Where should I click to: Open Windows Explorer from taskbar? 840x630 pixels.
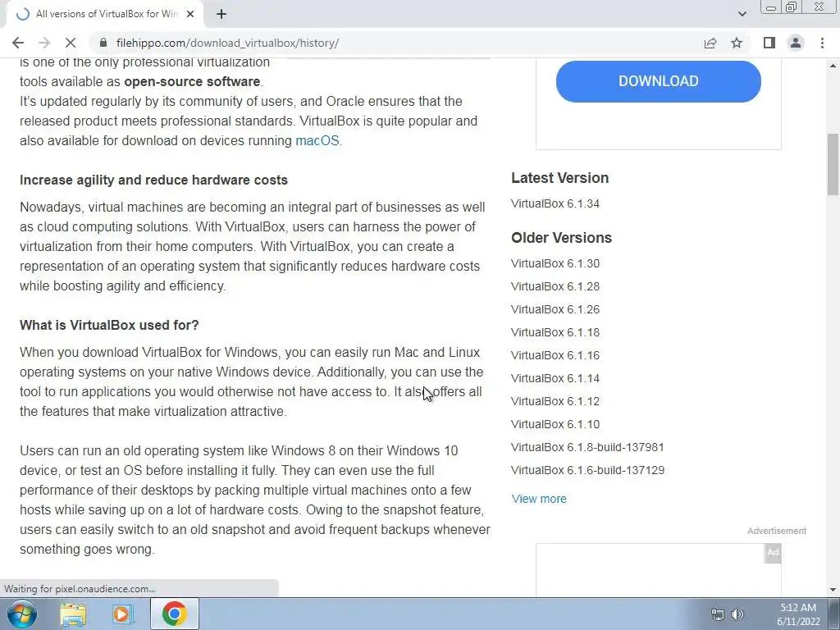tap(73, 614)
